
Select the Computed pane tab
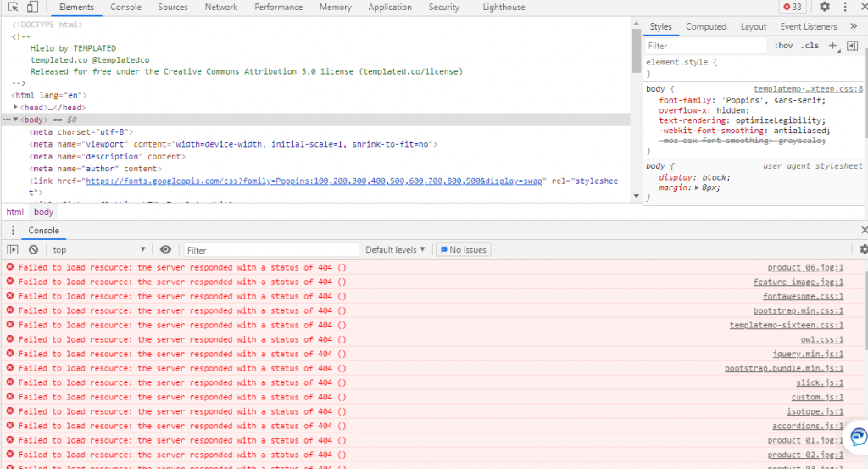[x=706, y=26]
